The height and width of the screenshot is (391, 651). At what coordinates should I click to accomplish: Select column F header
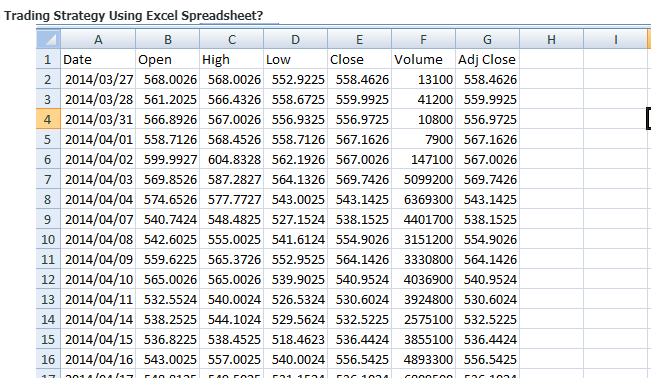pyautogui.click(x=423, y=39)
